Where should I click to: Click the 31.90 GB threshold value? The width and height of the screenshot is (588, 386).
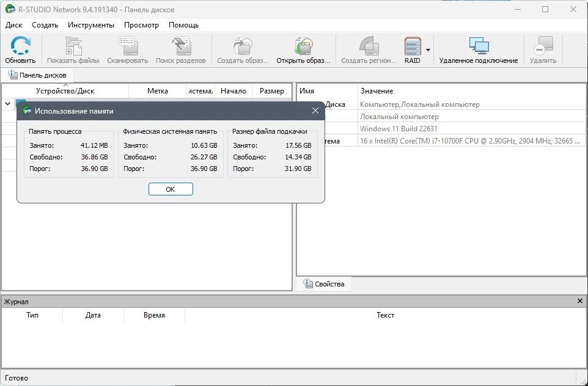(x=298, y=169)
